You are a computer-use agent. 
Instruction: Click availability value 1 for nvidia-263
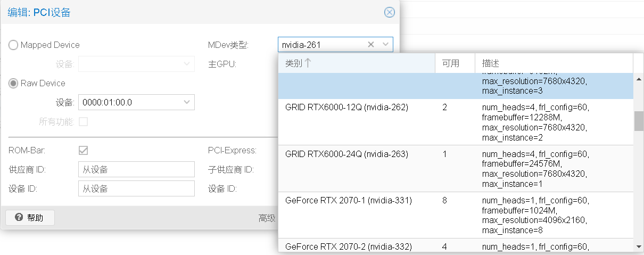(x=445, y=154)
